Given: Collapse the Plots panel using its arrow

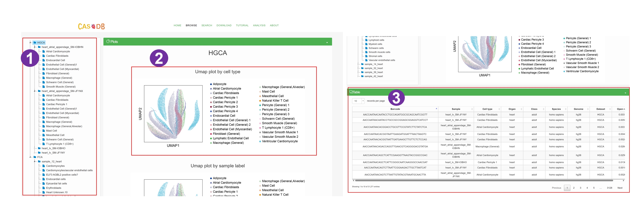Looking at the screenshot, I should (327, 43).
